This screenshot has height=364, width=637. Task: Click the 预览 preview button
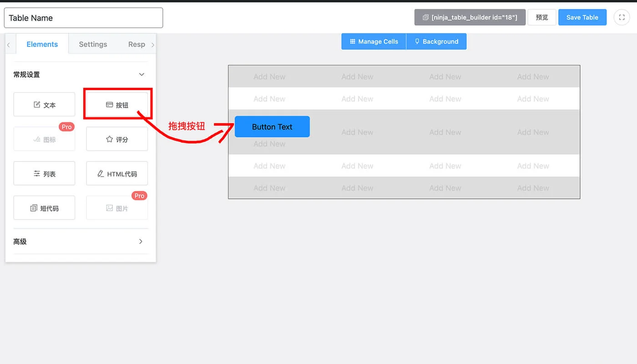click(x=541, y=17)
